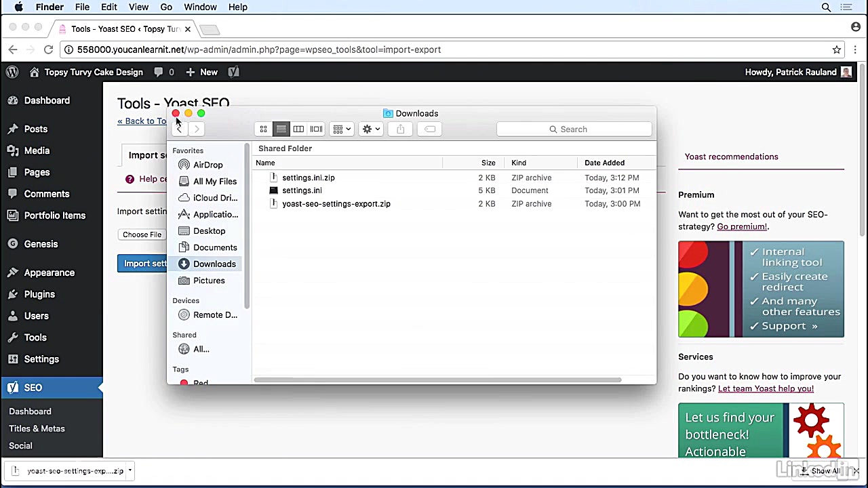Open Pictures in Finder sidebar
The height and width of the screenshot is (488, 868).
click(x=208, y=281)
